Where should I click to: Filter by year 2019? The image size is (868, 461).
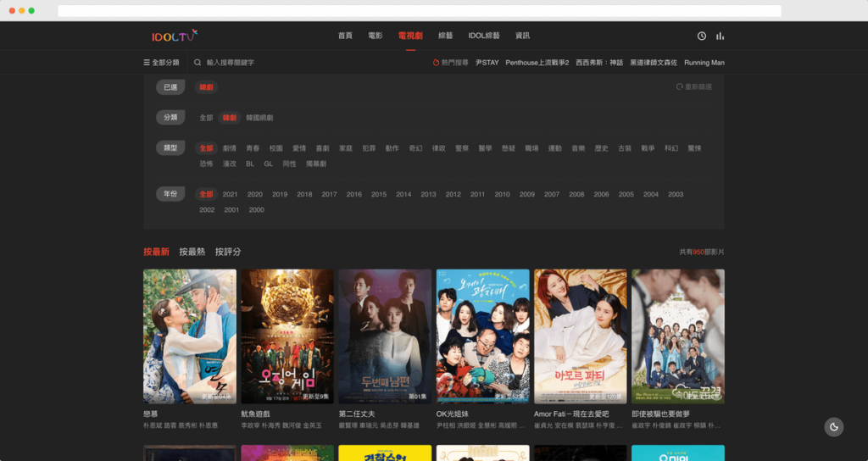(280, 194)
